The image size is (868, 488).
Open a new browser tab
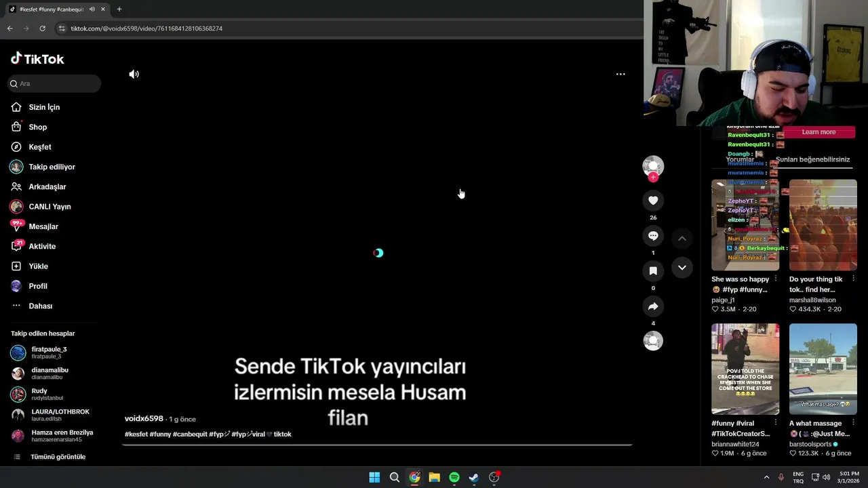(119, 9)
